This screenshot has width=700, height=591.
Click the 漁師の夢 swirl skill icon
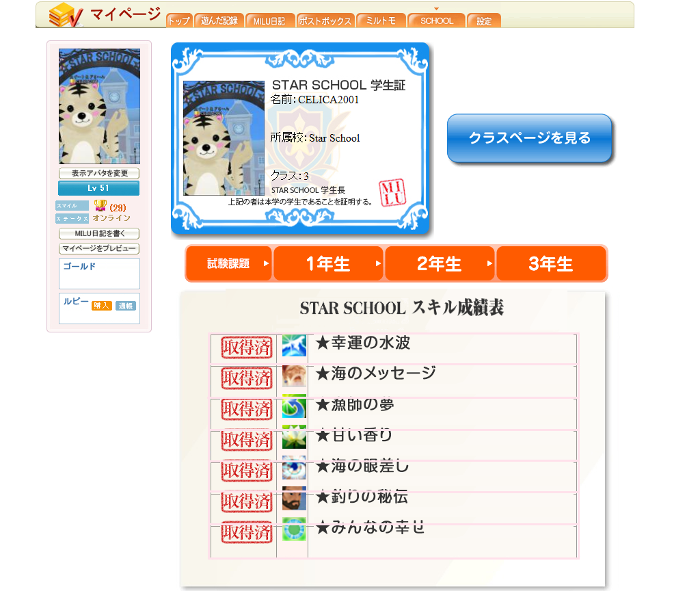pyautogui.click(x=294, y=406)
